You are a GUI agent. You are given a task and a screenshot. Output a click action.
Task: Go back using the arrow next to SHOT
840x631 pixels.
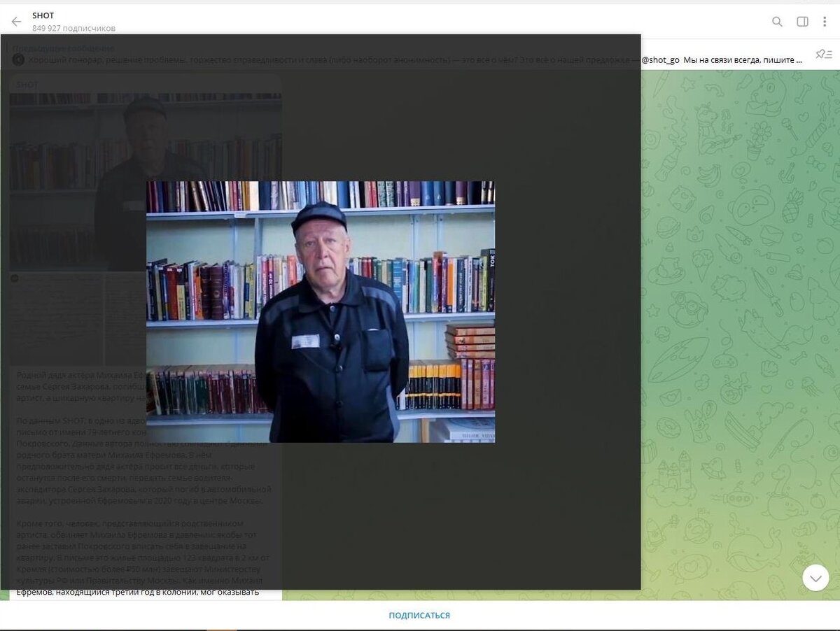(x=16, y=22)
